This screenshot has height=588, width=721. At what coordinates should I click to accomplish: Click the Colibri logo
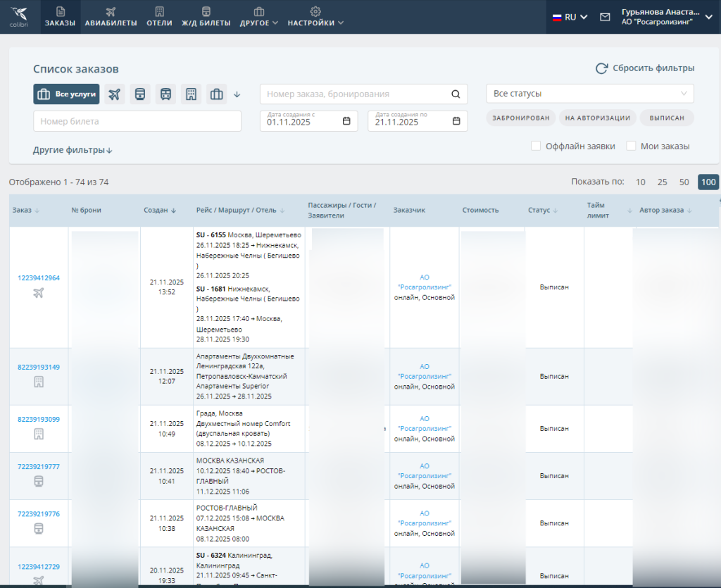click(19, 17)
